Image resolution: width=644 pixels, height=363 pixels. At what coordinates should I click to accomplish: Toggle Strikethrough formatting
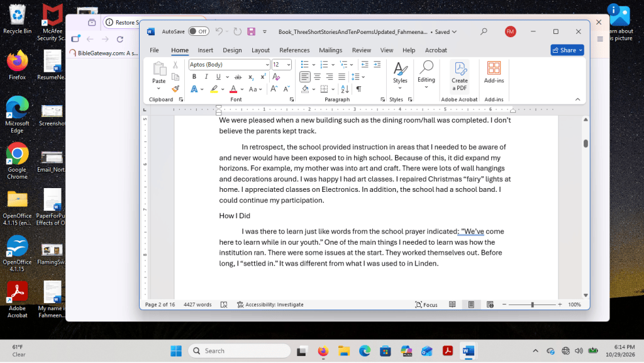[x=238, y=77]
